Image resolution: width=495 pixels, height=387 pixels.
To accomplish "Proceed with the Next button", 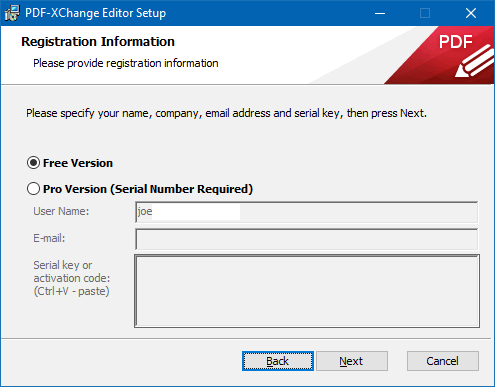I will click(x=352, y=361).
